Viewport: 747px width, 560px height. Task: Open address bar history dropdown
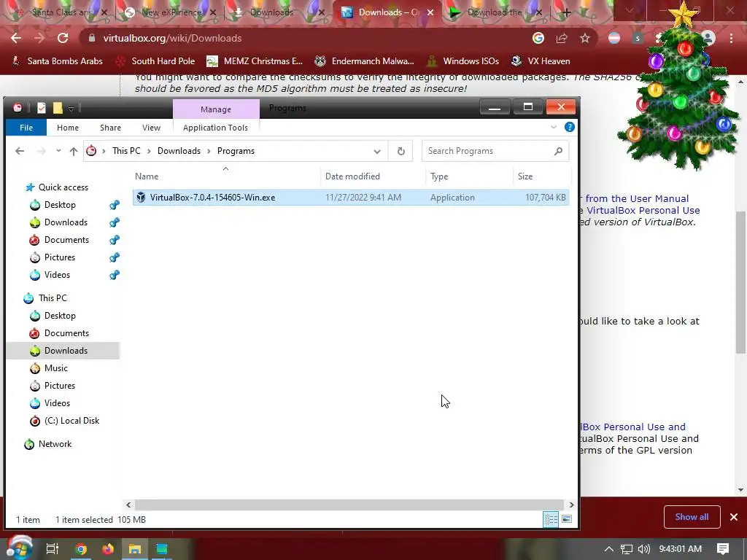pos(377,152)
